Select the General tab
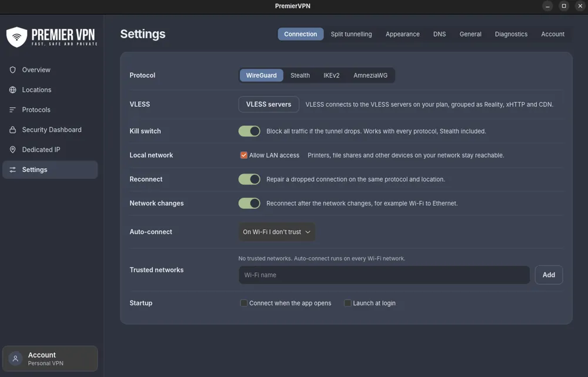 point(470,34)
